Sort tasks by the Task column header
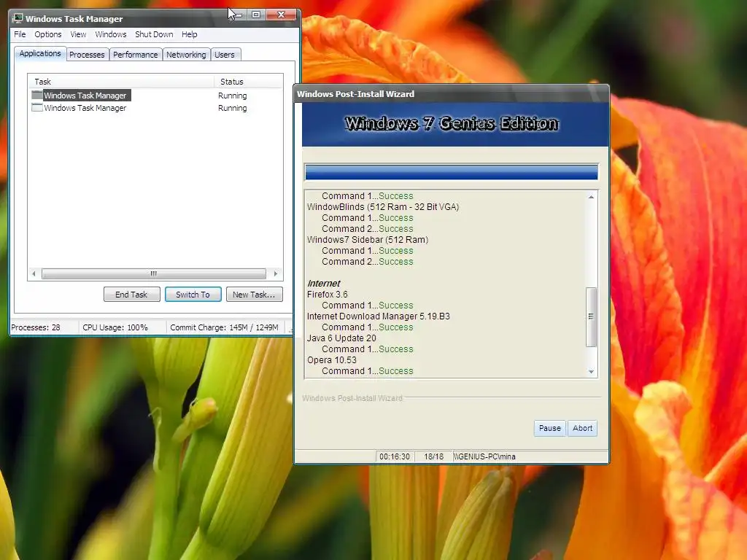 (x=121, y=82)
